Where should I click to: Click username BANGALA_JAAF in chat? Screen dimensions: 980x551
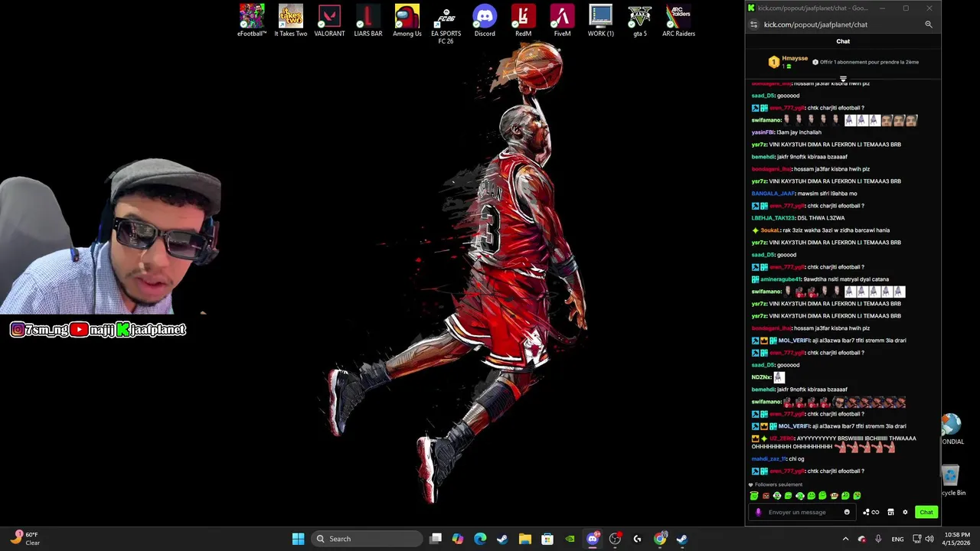[x=773, y=194]
